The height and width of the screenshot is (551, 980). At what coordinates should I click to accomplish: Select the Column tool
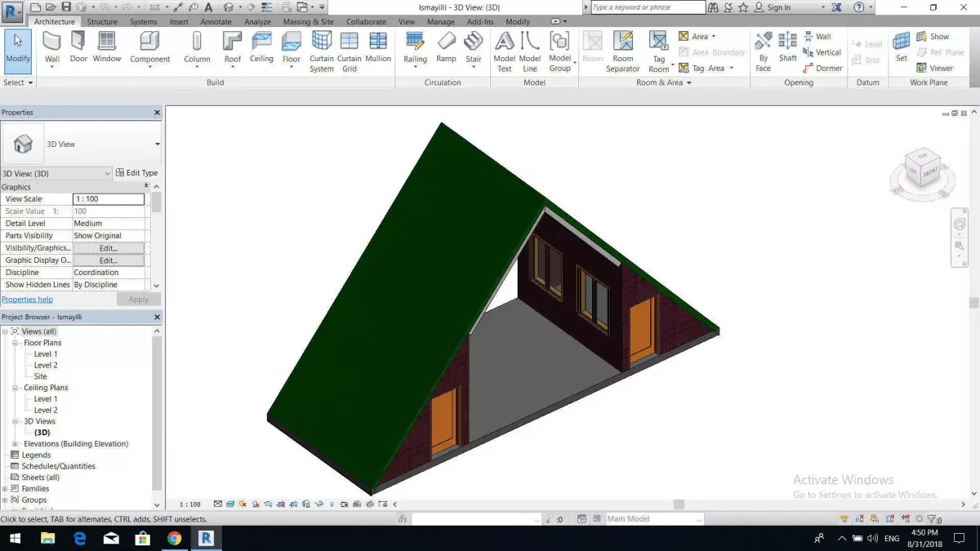coord(197,47)
